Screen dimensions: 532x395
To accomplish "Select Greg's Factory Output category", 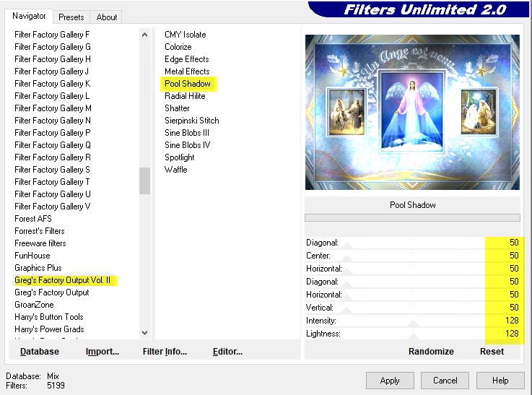I will tap(51, 292).
